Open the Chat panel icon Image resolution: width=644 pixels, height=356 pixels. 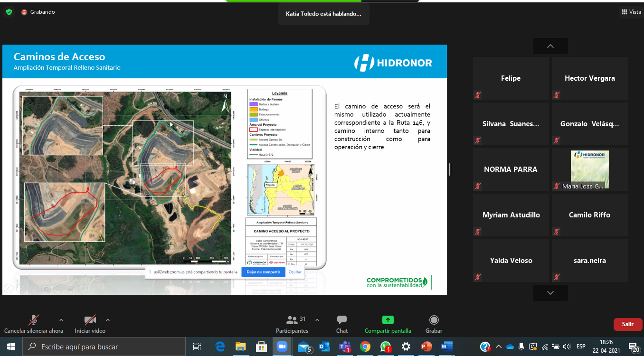341,320
